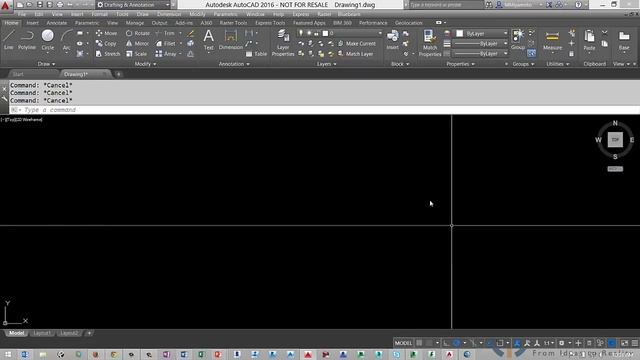Click MODEL space button in status bar
The image size is (640, 360).
coord(403,343)
